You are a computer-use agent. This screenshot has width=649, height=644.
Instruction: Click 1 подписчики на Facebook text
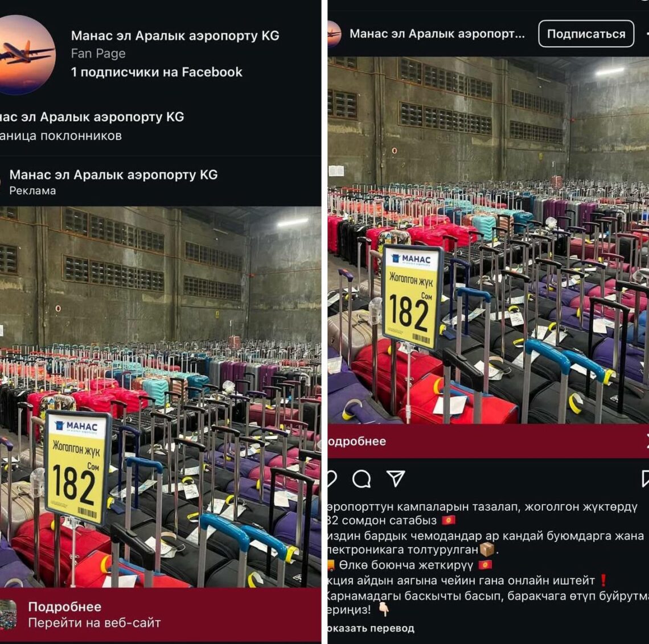(x=157, y=72)
